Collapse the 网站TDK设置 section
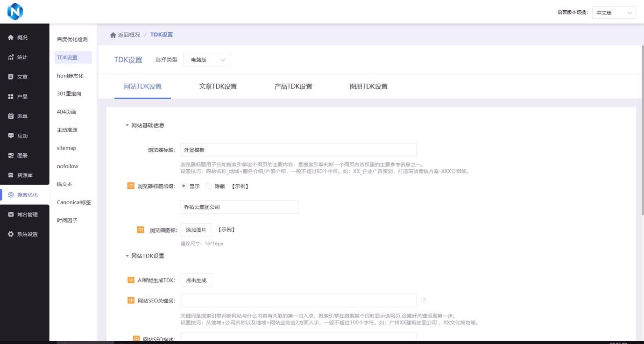The height and width of the screenshot is (344, 644). [x=127, y=256]
